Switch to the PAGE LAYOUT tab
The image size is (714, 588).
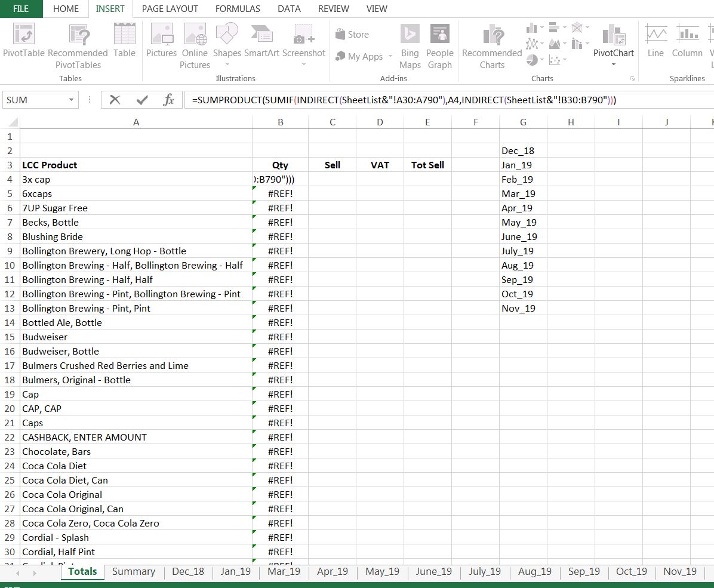[170, 8]
